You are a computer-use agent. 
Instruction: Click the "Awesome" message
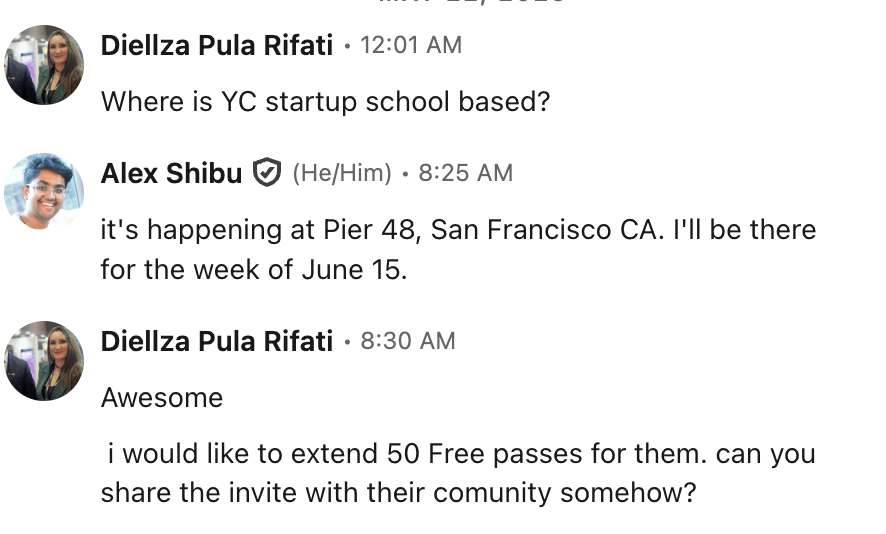162,398
